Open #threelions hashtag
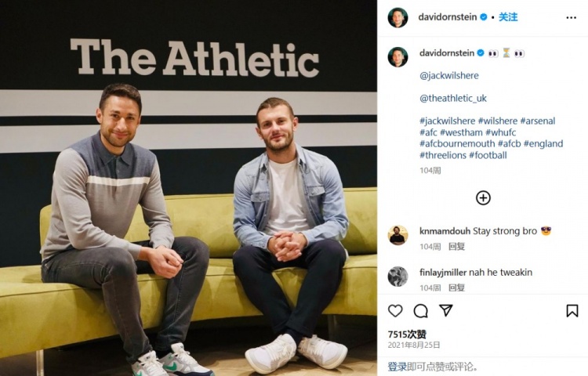This screenshot has width=588, height=376. [x=443, y=155]
